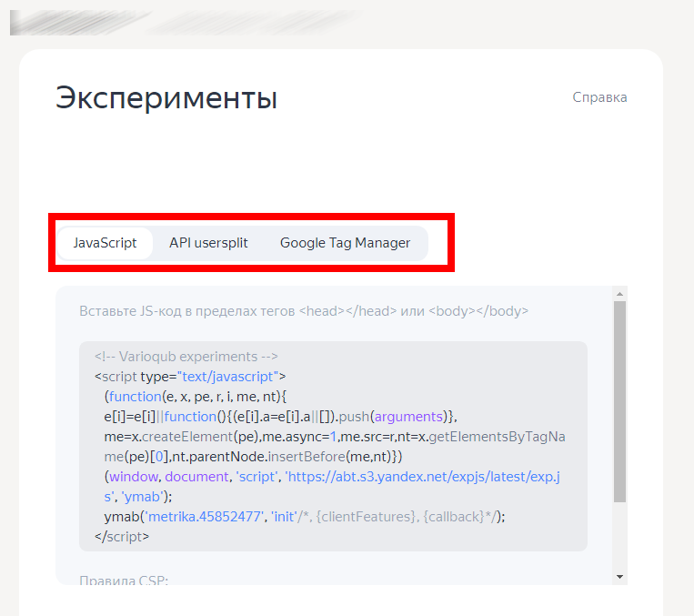
Task: Click the code panel scrollbar thumb
Action: click(x=619, y=401)
